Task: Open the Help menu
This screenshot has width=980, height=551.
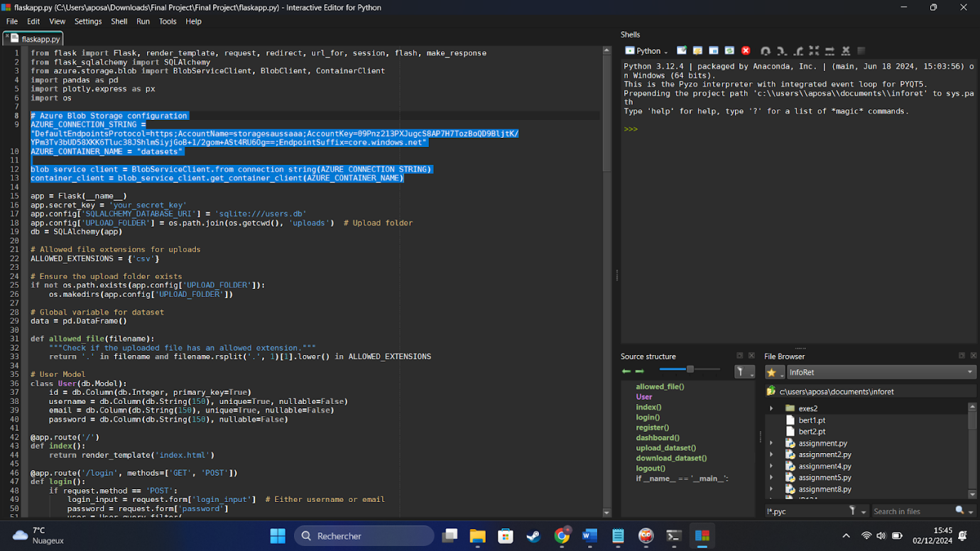Action: (x=193, y=21)
